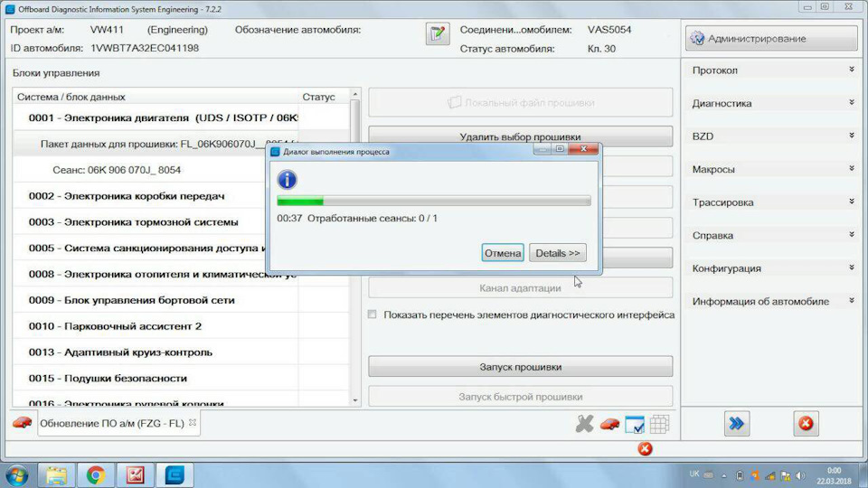Click the control unit list scroll-down arrow
Screen dimensions: 868x488
pyautogui.click(x=355, y=400)
